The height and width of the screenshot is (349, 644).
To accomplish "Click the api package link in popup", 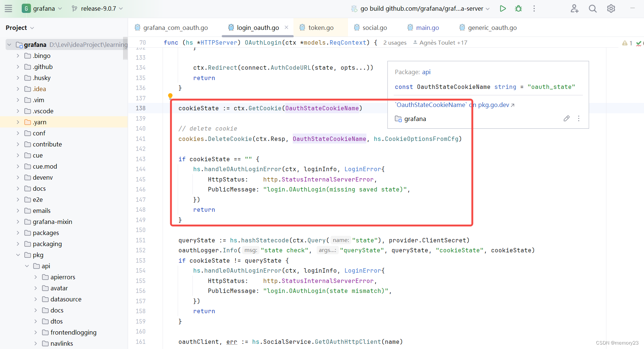I will click(x=426, y=72).
